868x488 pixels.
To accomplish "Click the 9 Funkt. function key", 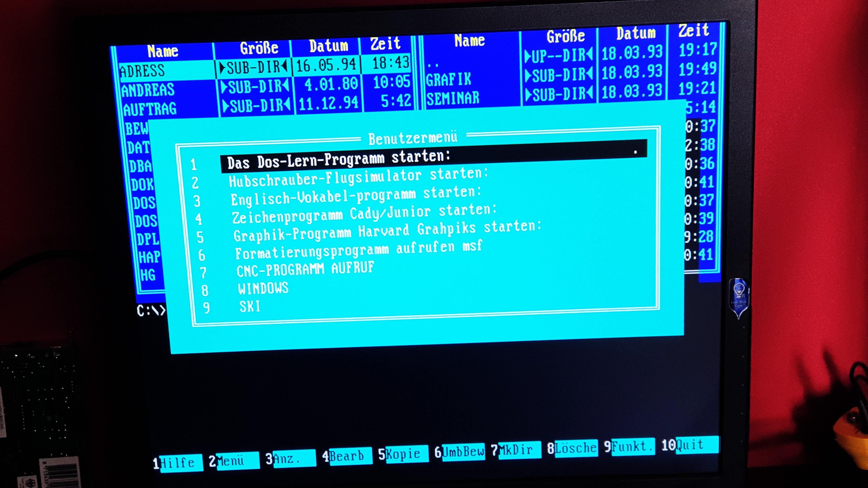I will [x=629, y=446].
